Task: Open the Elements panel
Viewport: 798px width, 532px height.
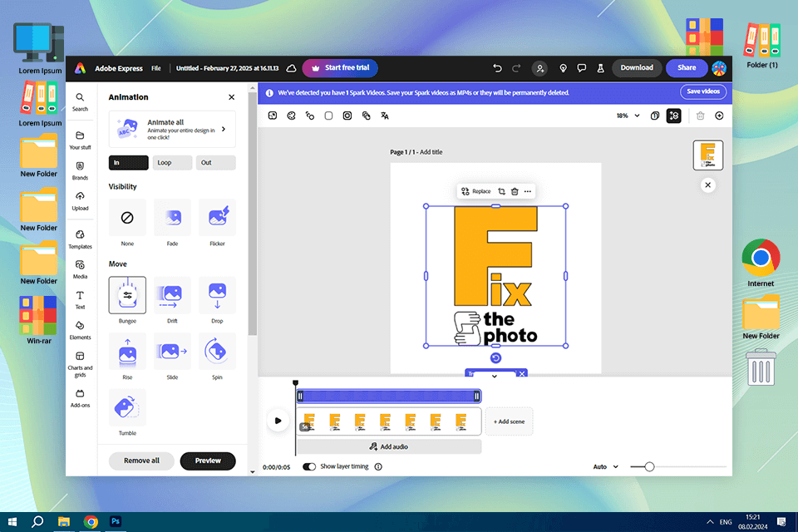Action: (80, 330)
